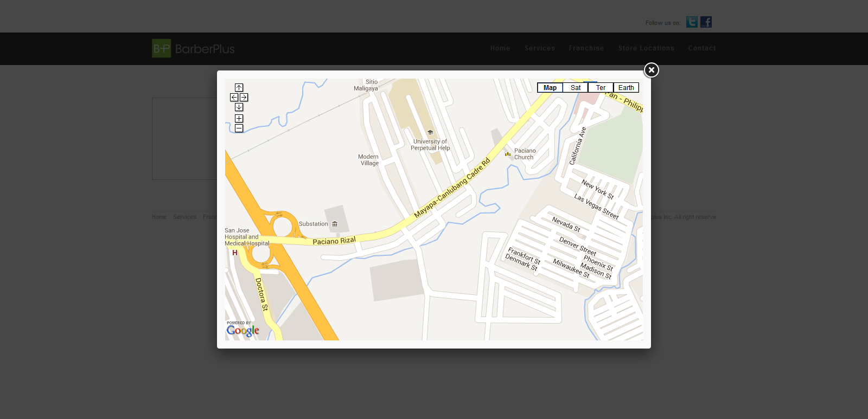868x419 pixels.
Task: Open the Twitter follow icon
Action: [692, 22]
